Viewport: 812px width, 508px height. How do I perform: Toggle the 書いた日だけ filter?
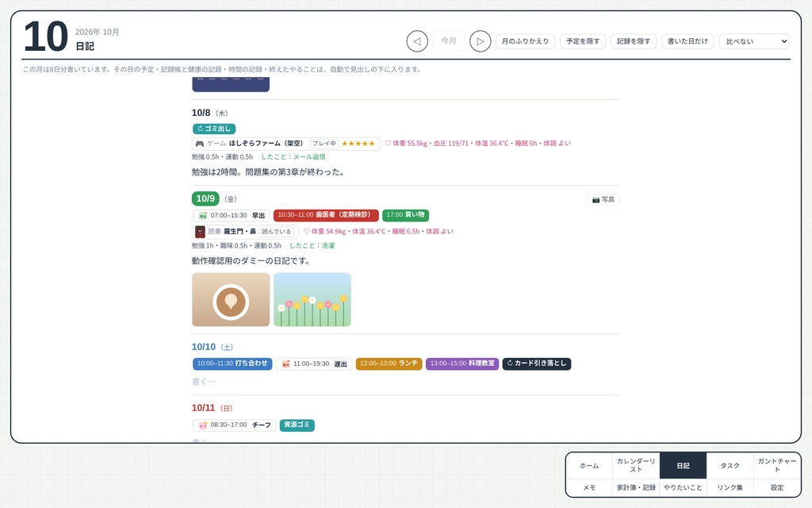(688, 41)
